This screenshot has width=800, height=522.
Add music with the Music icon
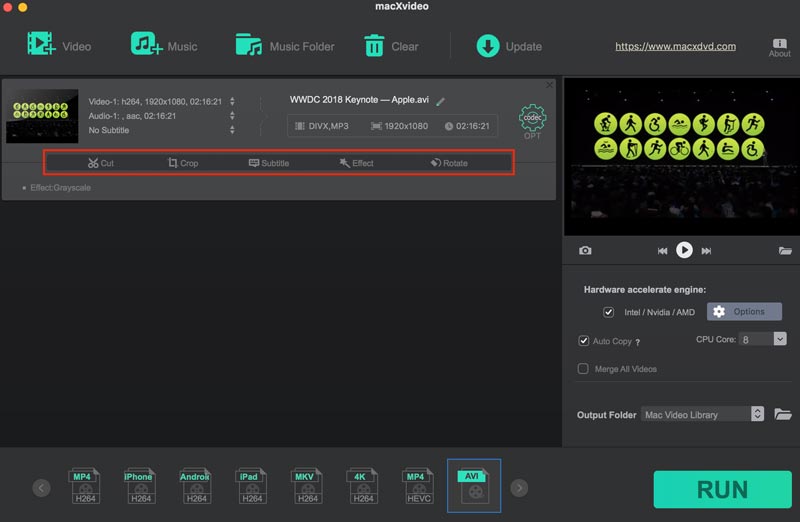click(146, 44)
